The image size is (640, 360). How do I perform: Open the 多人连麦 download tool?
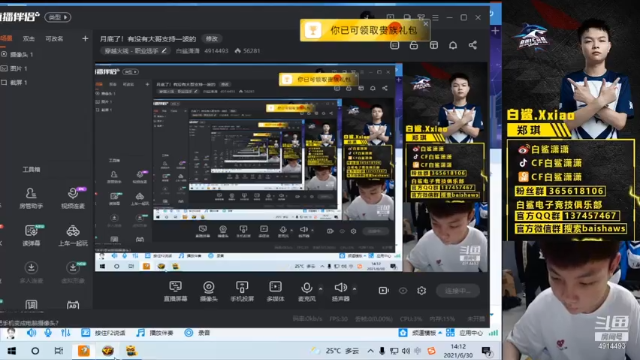[x=31, y=273]
